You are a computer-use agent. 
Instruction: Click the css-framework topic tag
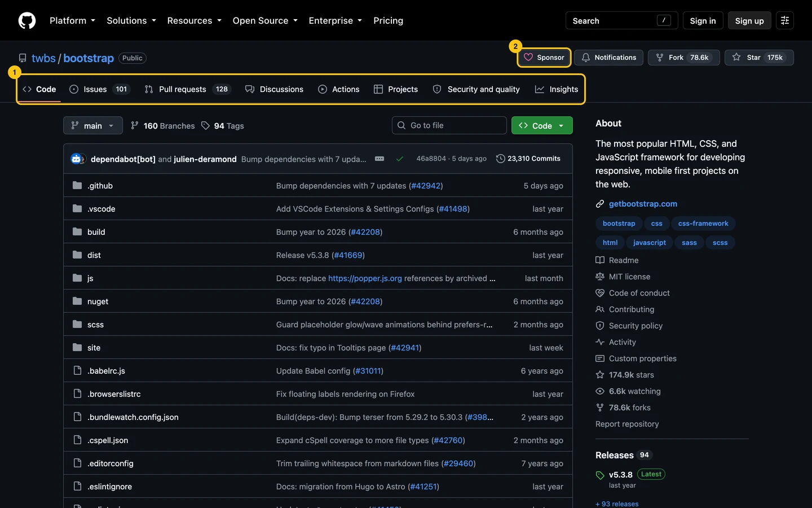703,224
